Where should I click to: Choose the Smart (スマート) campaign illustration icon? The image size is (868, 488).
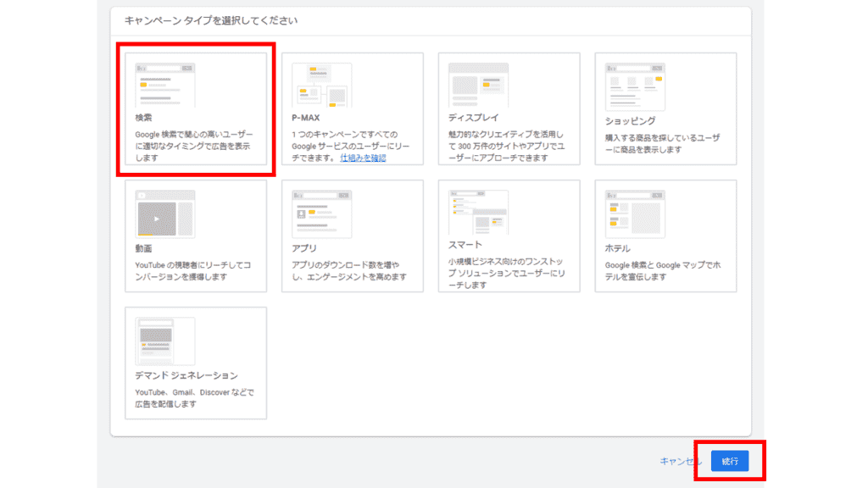point(478,212)
